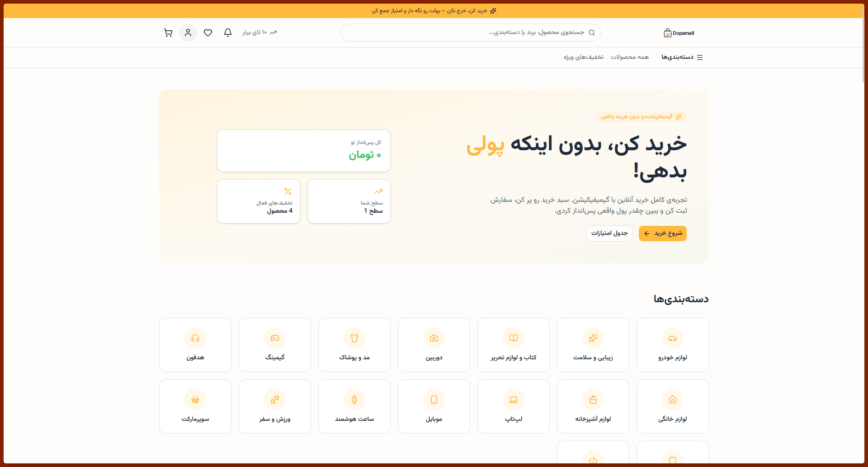868x467 pixels.
Task: Open the 'کل پس‌انداز تو' savings card
Action: pyautogui.click(x=304, y=151)
